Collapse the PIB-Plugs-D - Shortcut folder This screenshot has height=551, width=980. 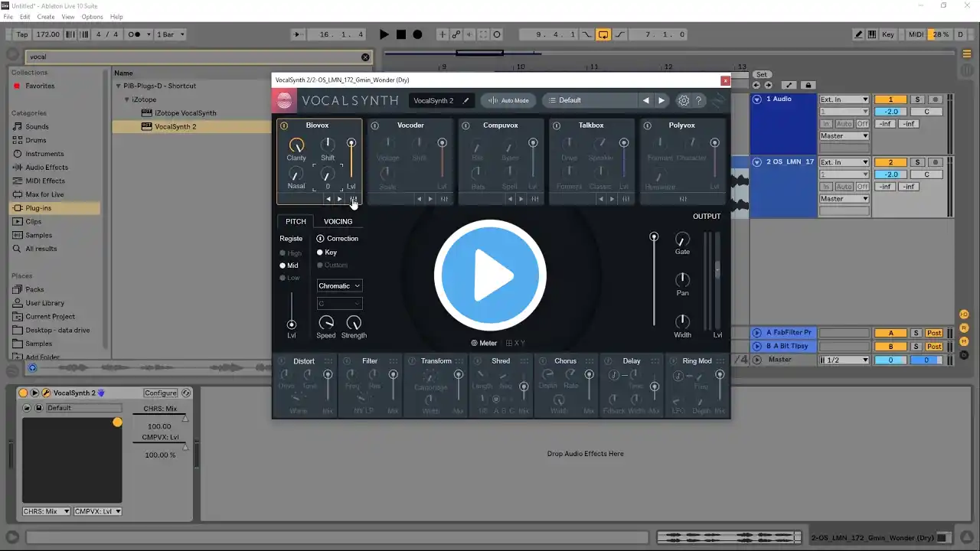tap(118, 86)
